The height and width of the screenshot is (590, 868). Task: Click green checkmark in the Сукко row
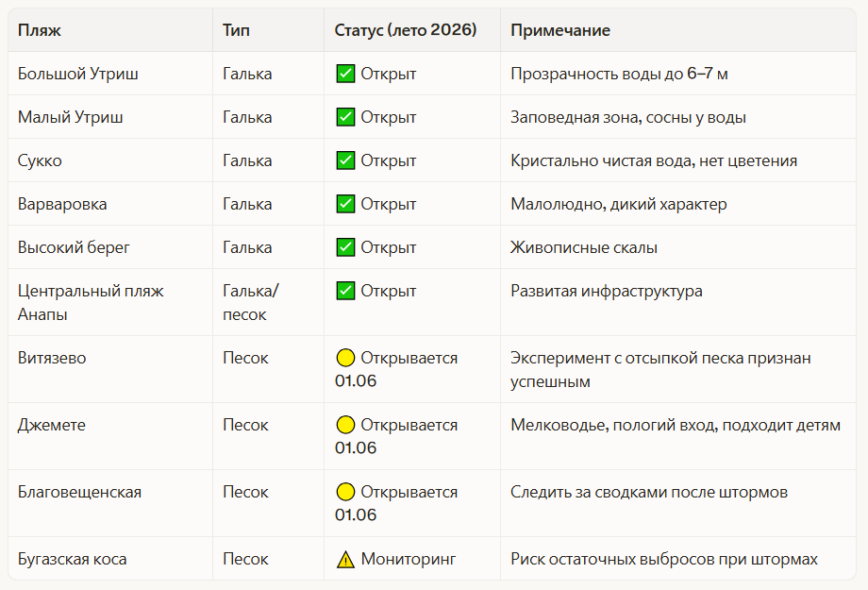345,160
